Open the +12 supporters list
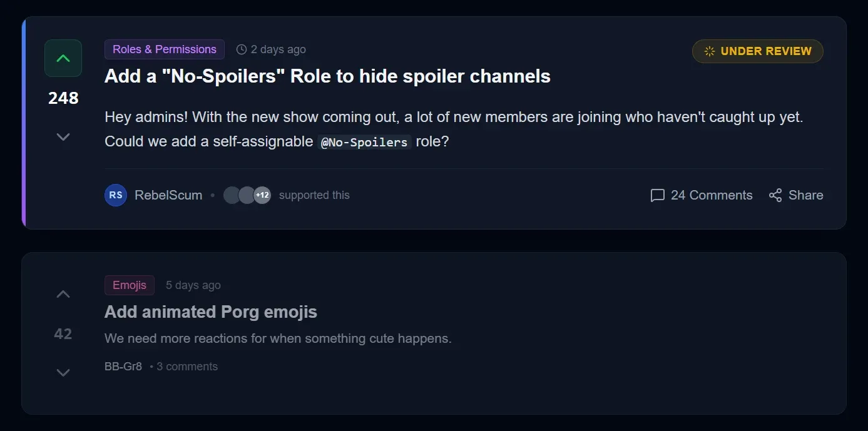This screenshot has height=431, width=868. click(262, 195)
